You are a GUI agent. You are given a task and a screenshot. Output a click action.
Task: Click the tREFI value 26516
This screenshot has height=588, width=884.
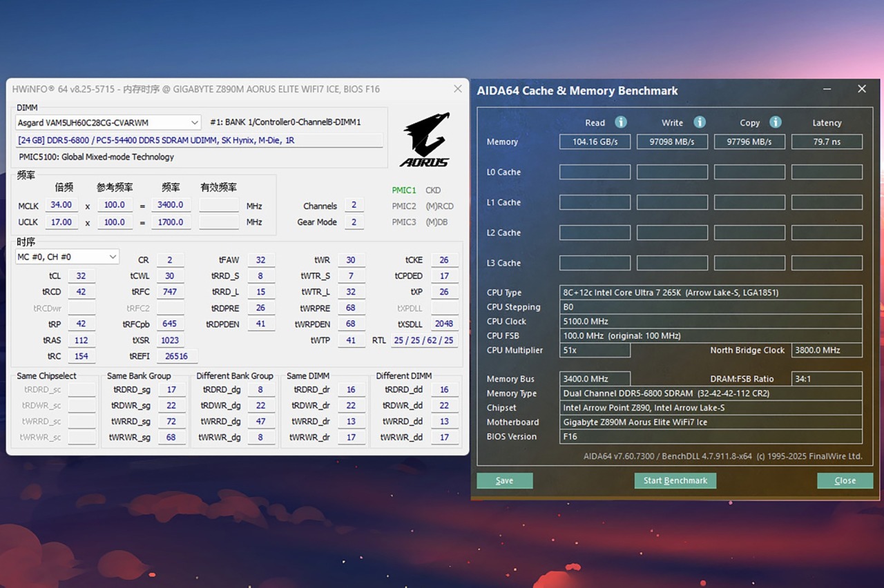click(176, 356)
